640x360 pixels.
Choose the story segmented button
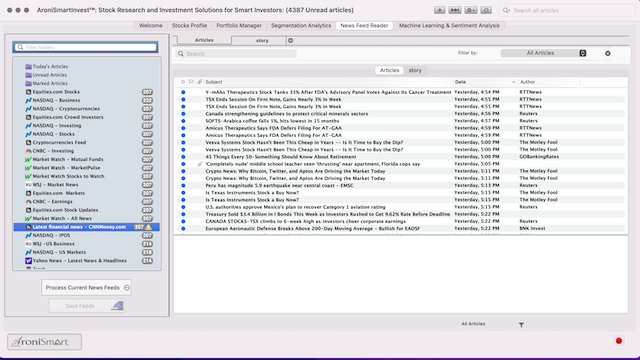click(415, 70)
